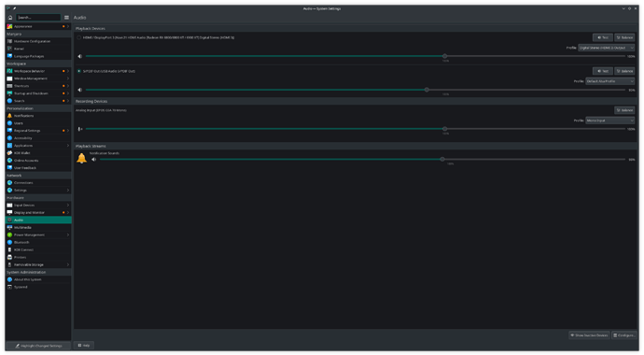Adjust the Analog Input volume slider handle
The image size is (644, 355).
click(445, 129)
